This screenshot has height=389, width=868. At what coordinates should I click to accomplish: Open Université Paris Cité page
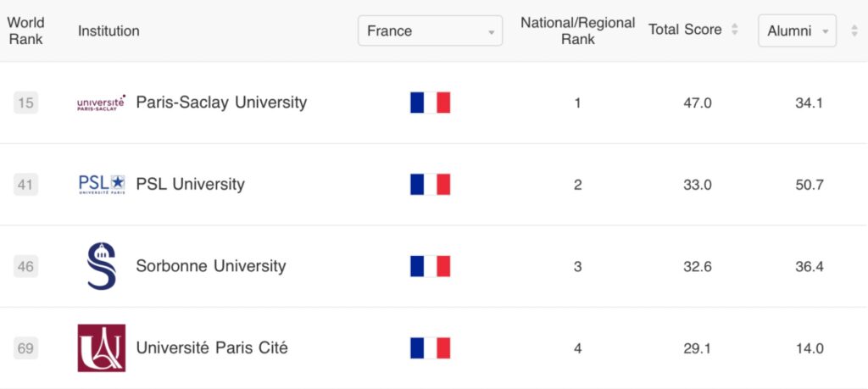tap(212, 348)
